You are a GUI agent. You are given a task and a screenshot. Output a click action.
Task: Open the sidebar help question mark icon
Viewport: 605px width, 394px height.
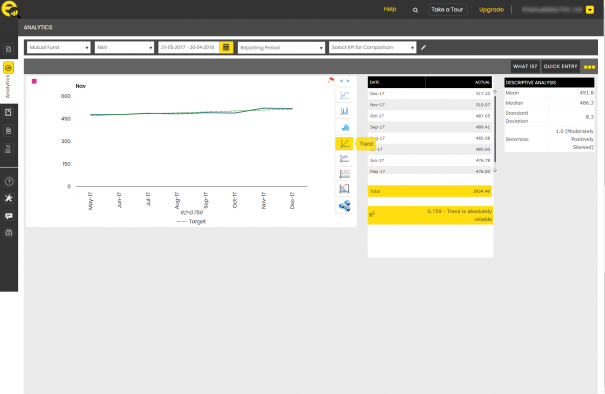(8, 181)
